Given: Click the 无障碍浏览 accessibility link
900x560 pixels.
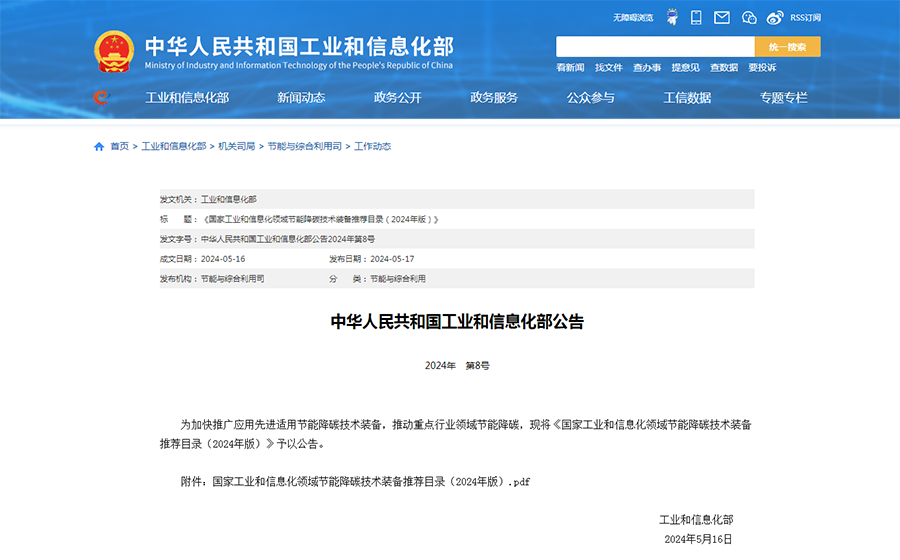Looking at the screenshot, I should tap(633, 17).
